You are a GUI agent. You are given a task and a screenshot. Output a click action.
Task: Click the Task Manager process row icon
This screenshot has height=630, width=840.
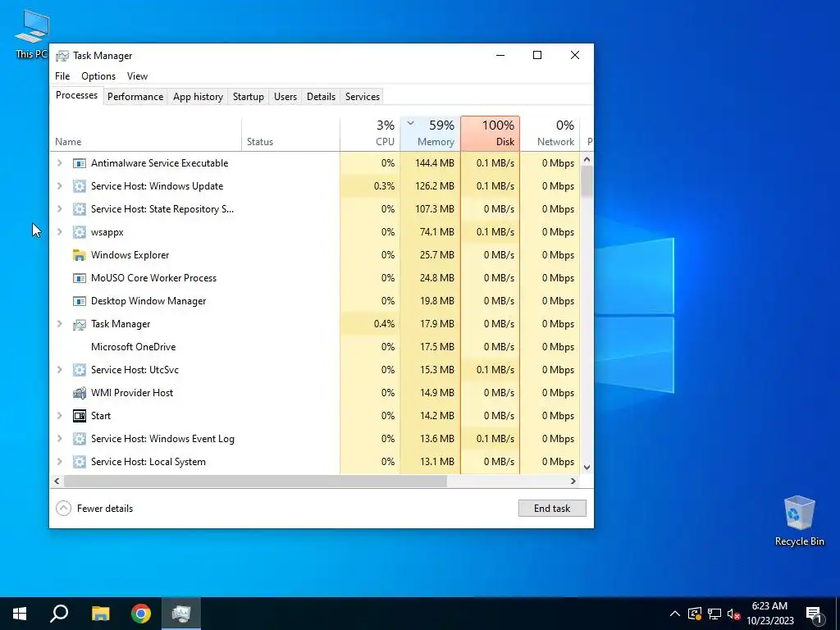(80, 324)
